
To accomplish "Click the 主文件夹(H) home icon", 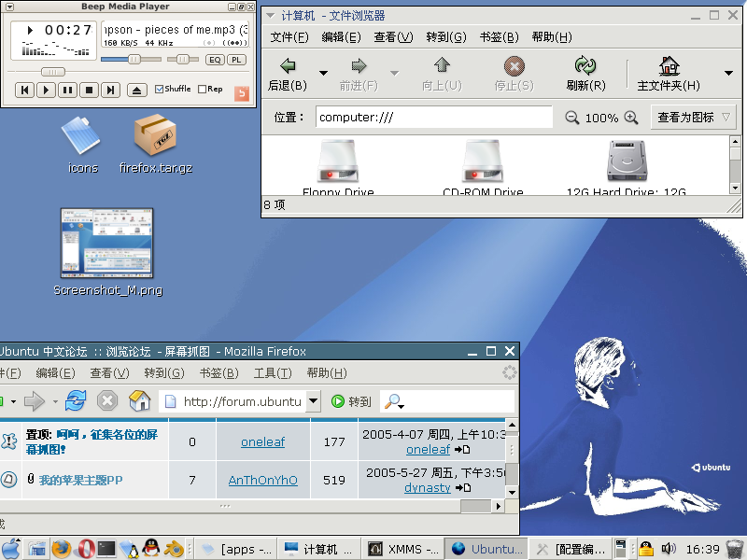I will point(669,65).
